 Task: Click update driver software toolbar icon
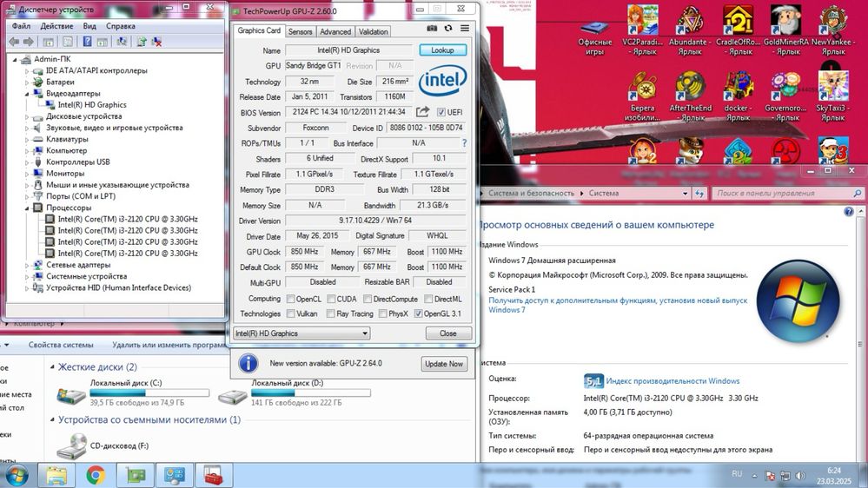tap(141, 42)
